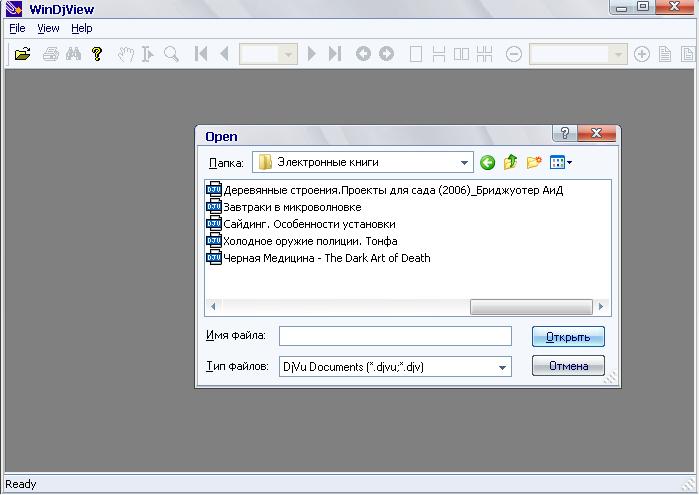Open the File menu
The image size is (699, 495).
click(17, 29)
